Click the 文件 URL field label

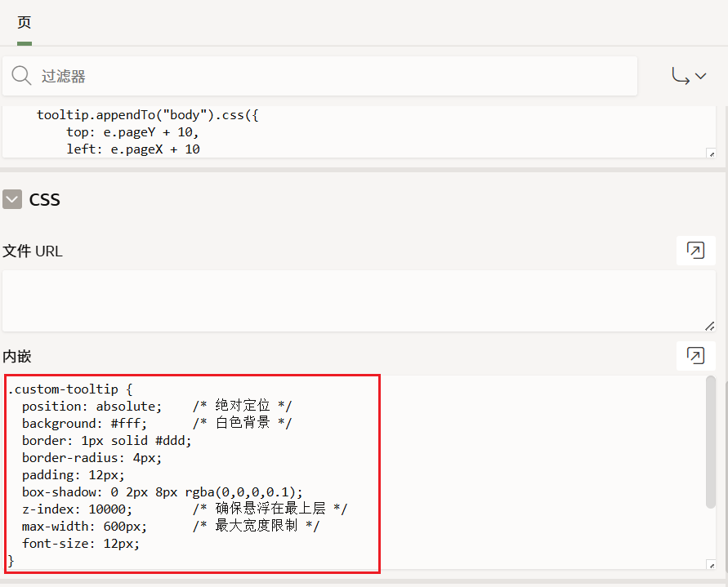pos(33,251)
